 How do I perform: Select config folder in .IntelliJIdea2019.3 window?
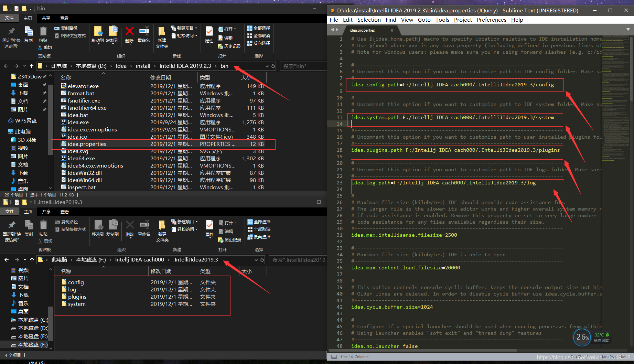[x=76, y=282]
